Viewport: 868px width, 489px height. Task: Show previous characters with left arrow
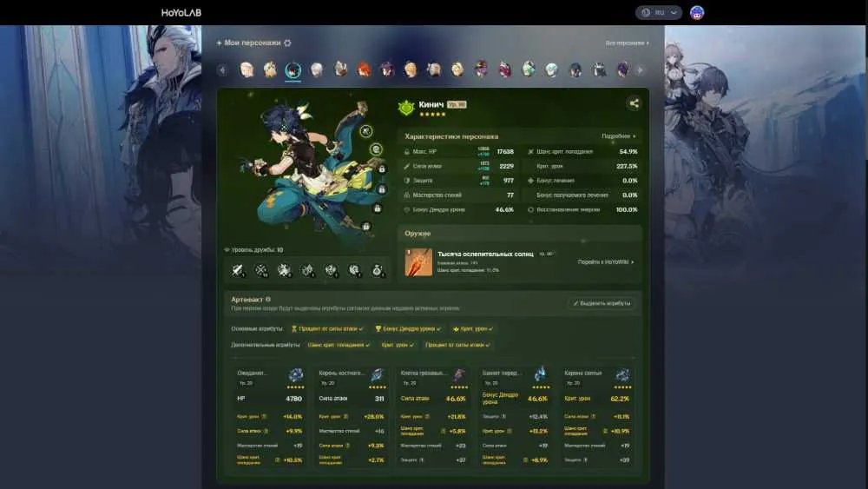222,69
